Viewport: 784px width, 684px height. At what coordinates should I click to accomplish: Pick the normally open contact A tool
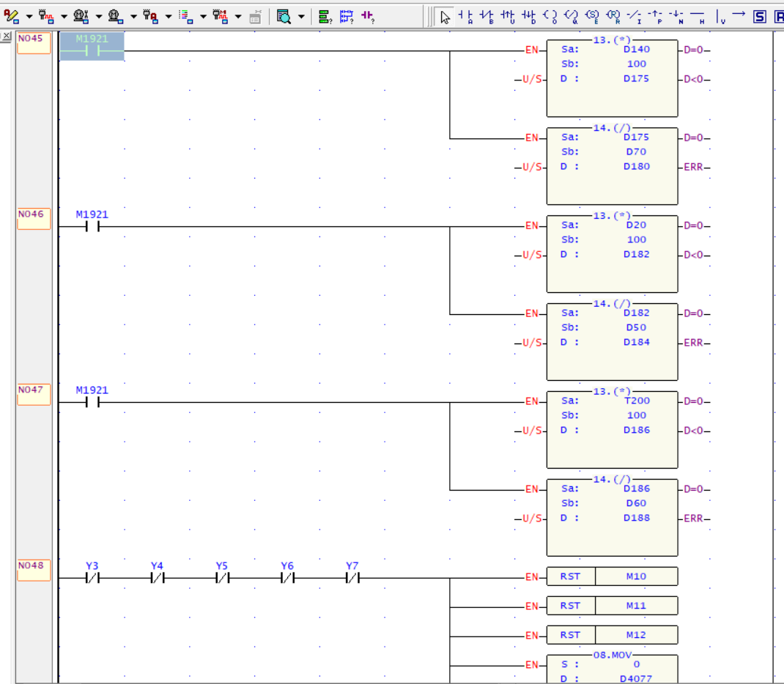tap(465, 17)
